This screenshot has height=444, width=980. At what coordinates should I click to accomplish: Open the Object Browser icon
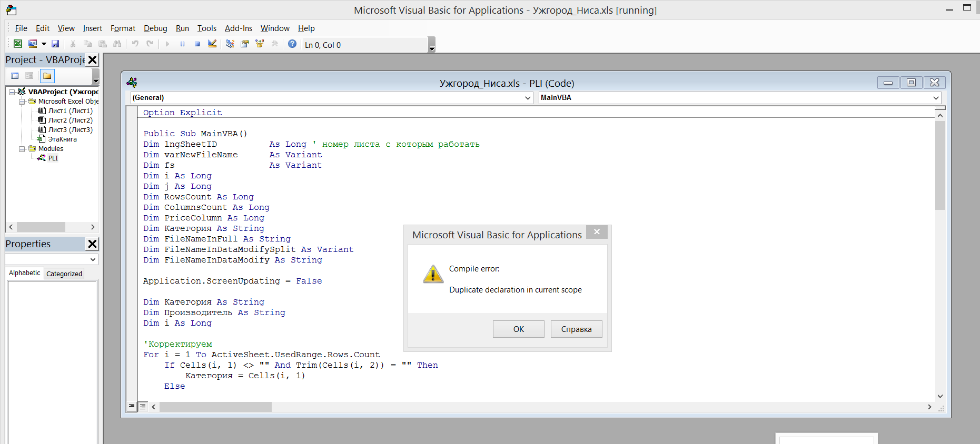click(260, 44)
